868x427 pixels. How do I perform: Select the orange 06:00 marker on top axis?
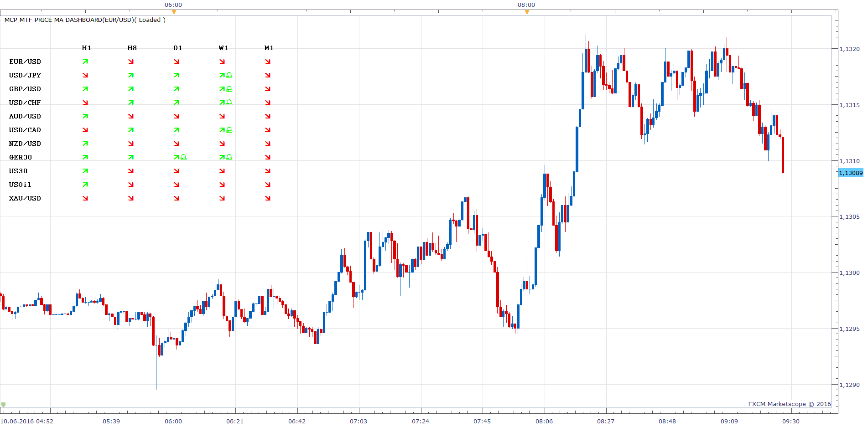[x=174, y=12]
